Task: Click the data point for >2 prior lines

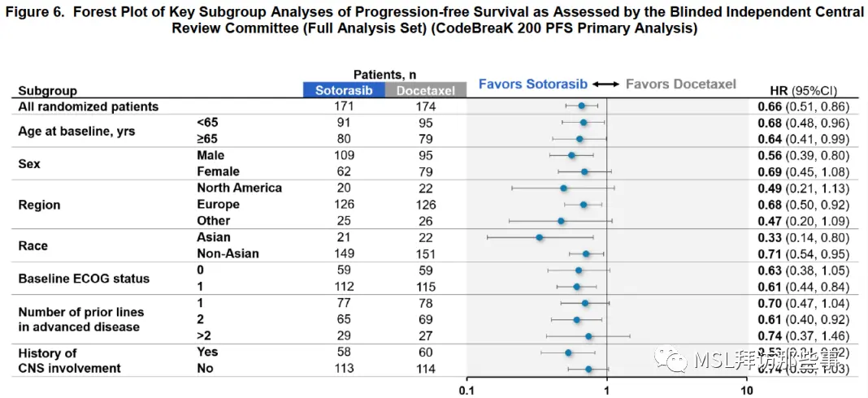Action: pyautogui.click(x=588, y=335)
